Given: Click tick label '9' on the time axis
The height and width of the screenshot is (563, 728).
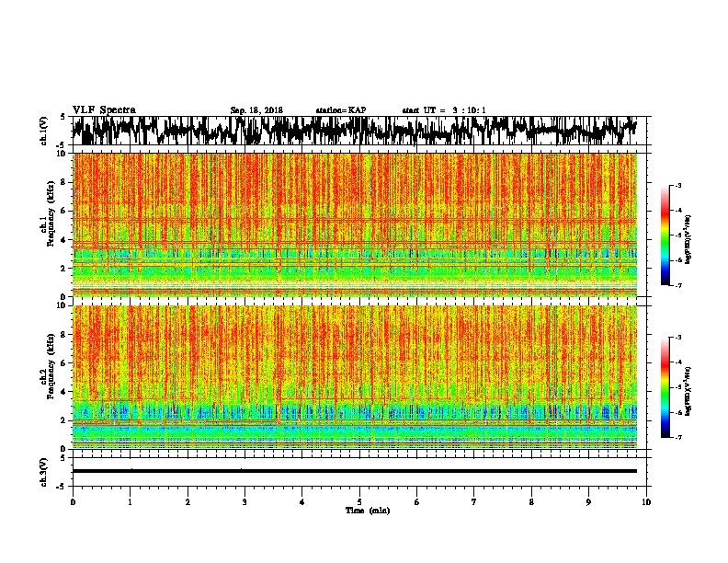Looking at the screenshot, I should 588,502.
